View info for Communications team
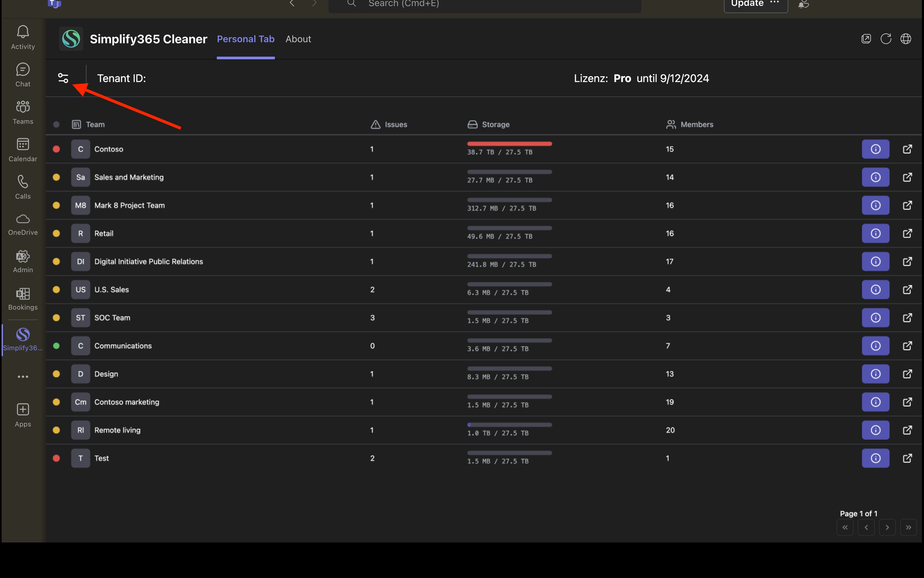This screenshot has width=924, height=578. tap(876, 346)
